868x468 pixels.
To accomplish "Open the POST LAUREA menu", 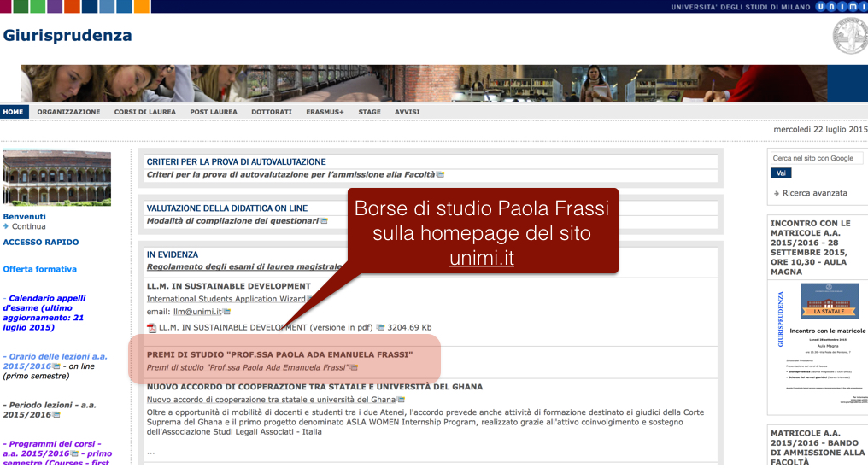I will [x=214, y=112].
